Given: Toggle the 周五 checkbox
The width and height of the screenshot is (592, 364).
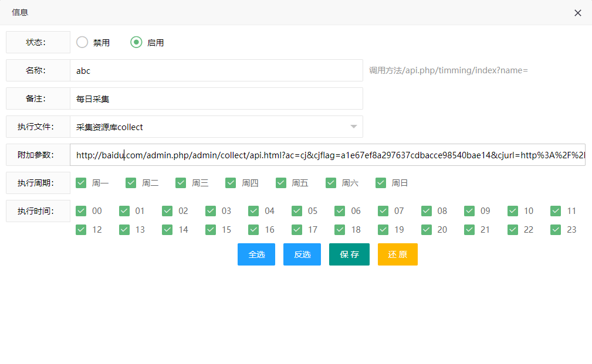Looking at the screenshot, I should 281,183.
